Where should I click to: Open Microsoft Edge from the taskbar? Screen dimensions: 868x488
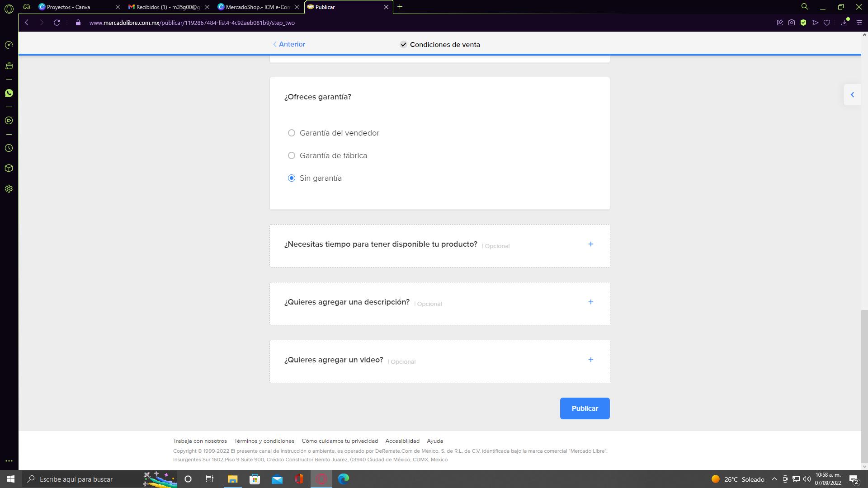click(x=344, y=479)
